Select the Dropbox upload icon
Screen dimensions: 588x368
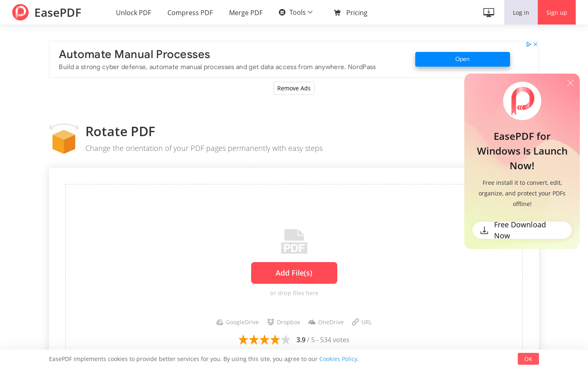pyautogui.click(x=270, y=322)
